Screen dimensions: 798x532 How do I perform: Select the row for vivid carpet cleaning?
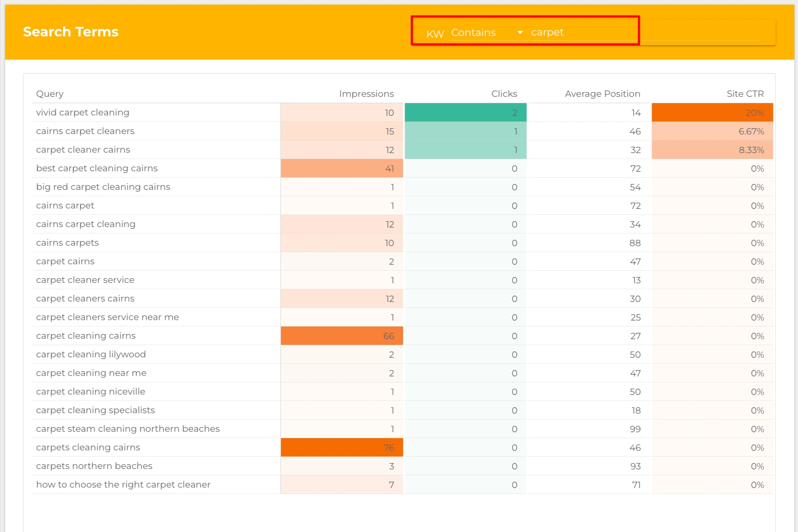tap(82, 112)
